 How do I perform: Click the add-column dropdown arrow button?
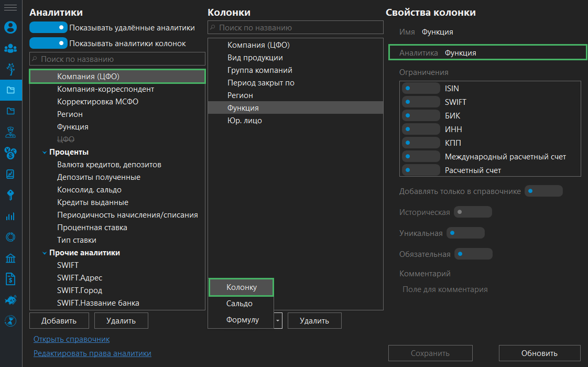click(x=278, y=320)
